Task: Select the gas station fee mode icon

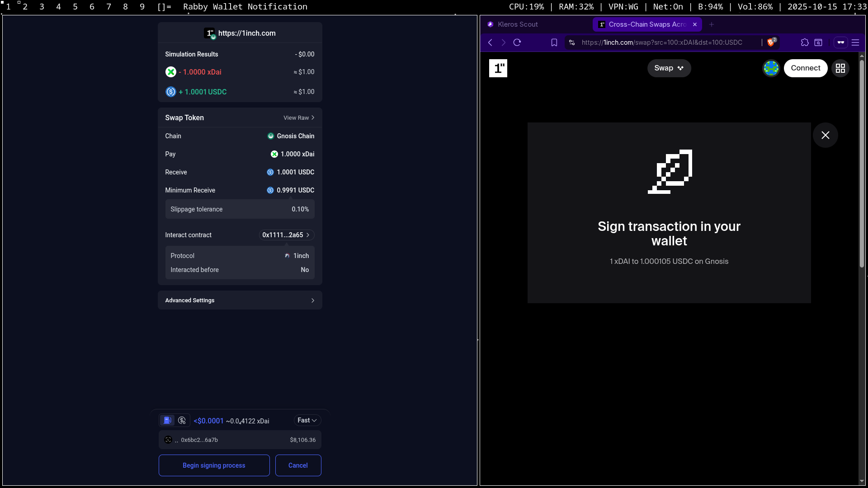Action: tap(167, 420)
